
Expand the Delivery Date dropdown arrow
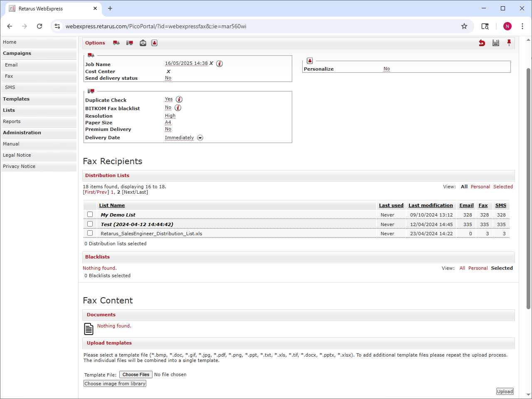(x=200, y=138)
